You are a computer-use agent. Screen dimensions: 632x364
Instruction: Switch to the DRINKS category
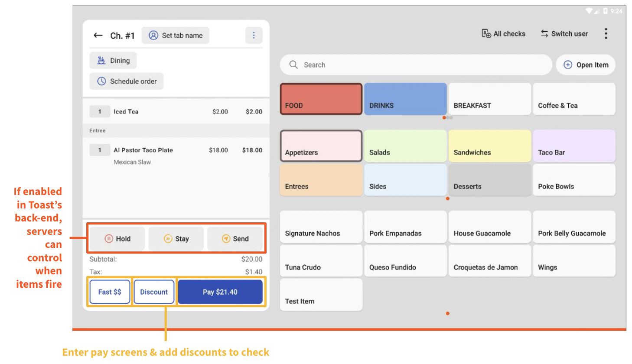point(405,99)
